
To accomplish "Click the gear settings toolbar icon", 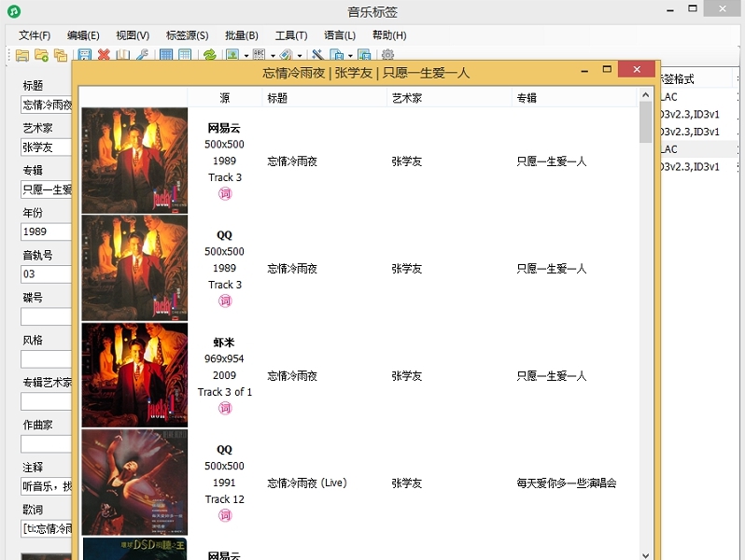I will pos(387,55).
